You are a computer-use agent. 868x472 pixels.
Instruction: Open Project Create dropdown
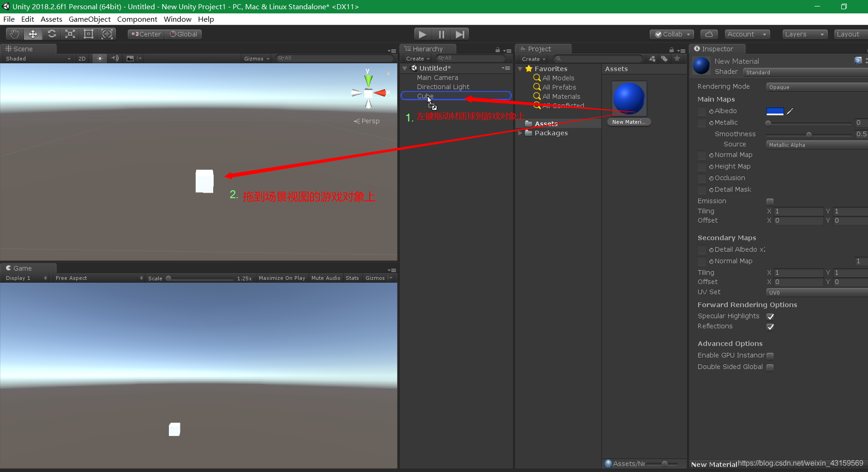[533, 59]
